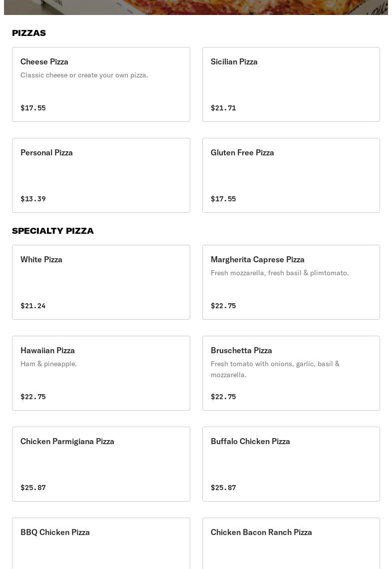Choose the Buffalo Chicken Pizza card
This screenshot has height=569, width=392.
(291, 464)
